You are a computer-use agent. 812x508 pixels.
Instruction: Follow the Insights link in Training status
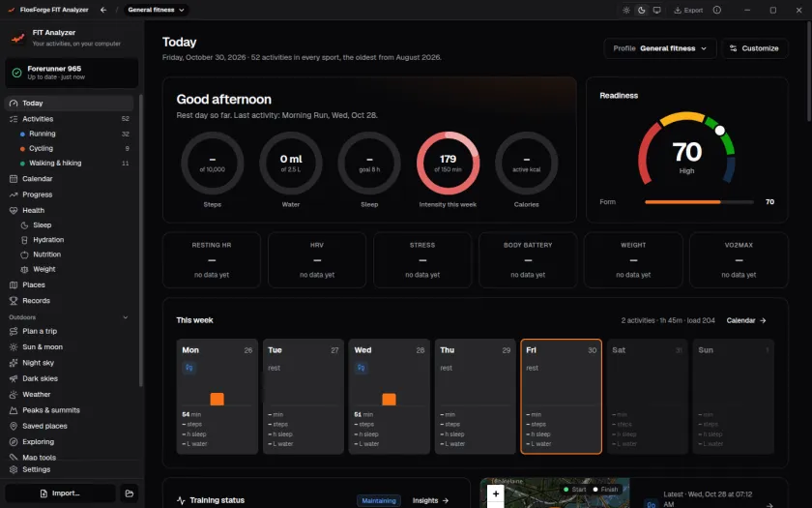click(430, 500)
